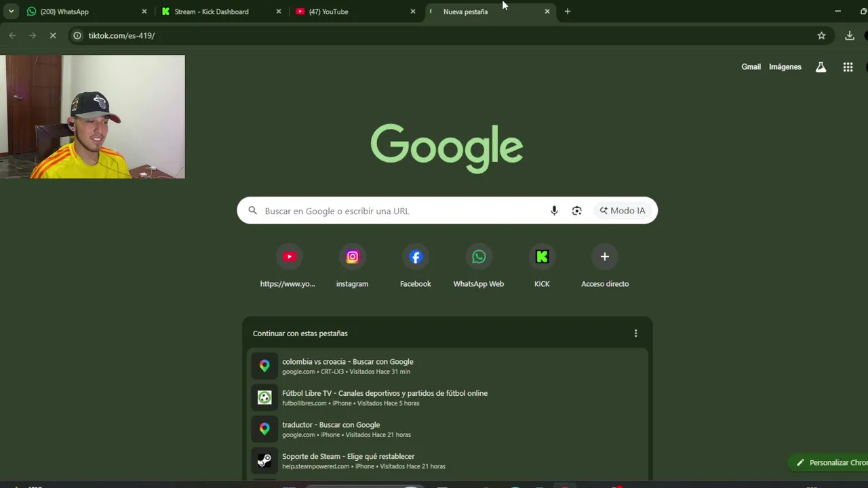Open the KICK shortcut tile
This screenshot has width=868, height=488.
click(x=542, y=266)
